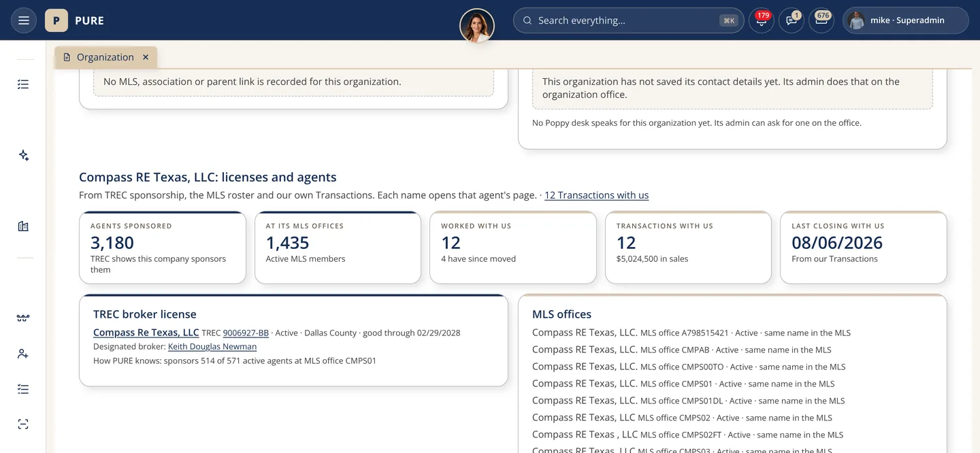980x453 pixels.
Task: Select MLS office A798515421 row
Action: pos(691,333)
